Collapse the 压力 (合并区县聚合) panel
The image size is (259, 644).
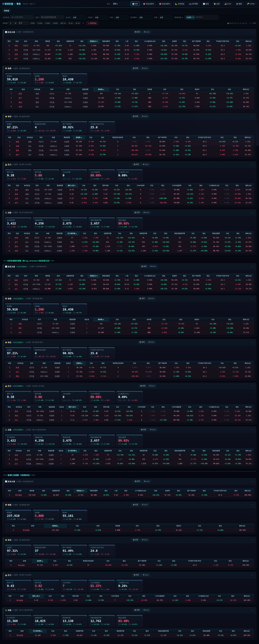click(x=253, y=386)
